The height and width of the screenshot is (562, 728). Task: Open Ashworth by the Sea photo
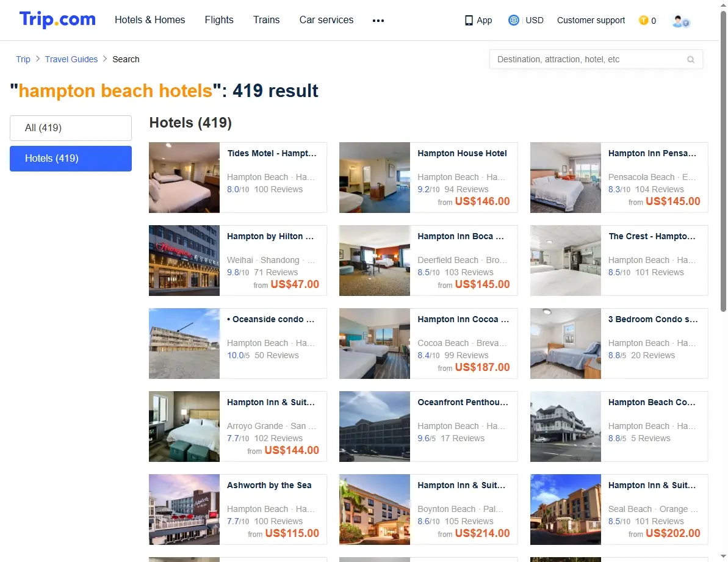184,510
